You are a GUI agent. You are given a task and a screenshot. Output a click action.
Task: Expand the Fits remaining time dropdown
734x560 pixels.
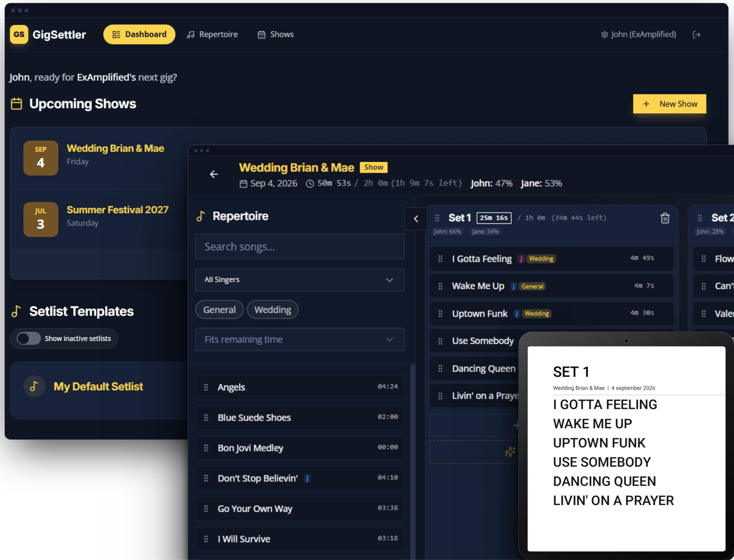pyautogui.click(x=299, y=340)
